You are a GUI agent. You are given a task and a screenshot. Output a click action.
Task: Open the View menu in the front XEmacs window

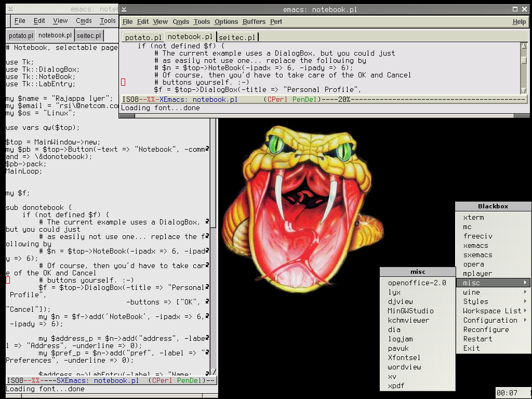(160, 22)
